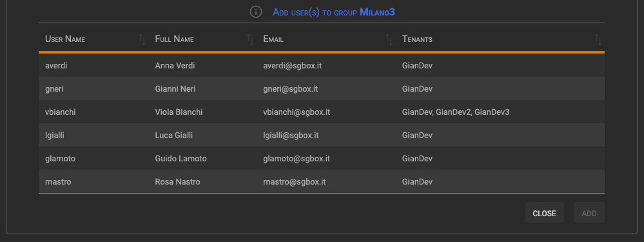Sort by User Name column arrows
644x242 pixels.
(x=142, y=39)
